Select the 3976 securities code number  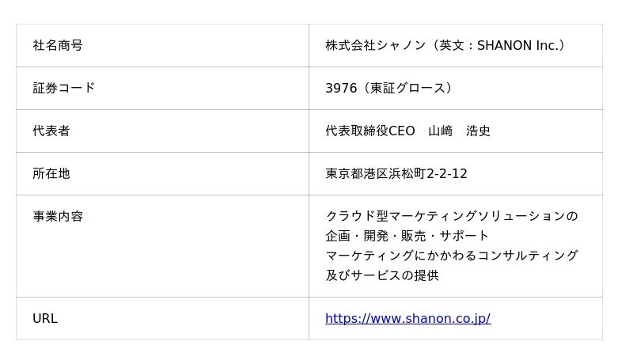(x=341, y=89)
